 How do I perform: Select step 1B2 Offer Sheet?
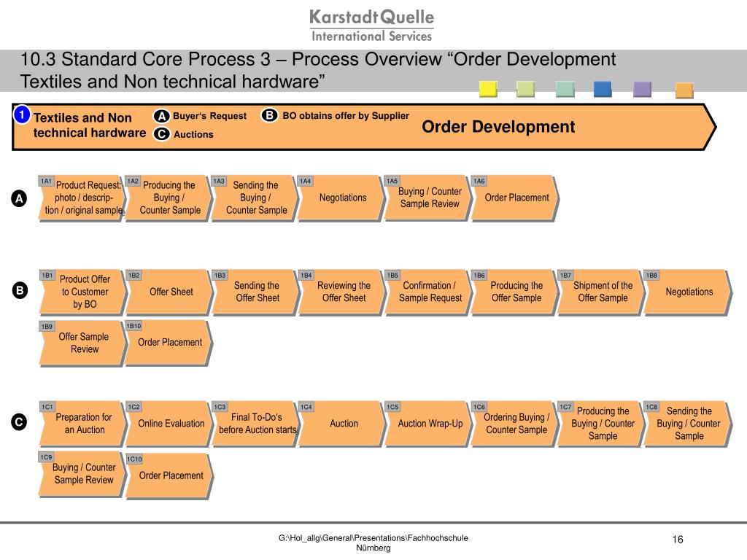tap(169, 292)
